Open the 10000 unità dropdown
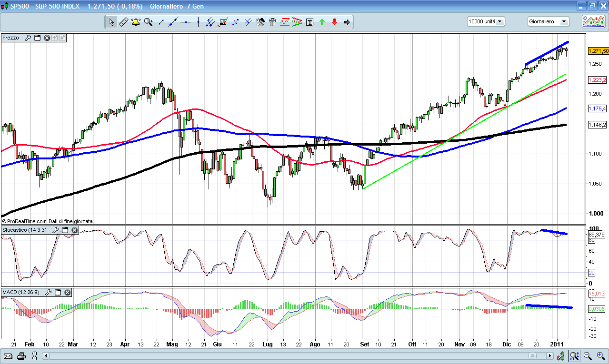 point(486,21)
